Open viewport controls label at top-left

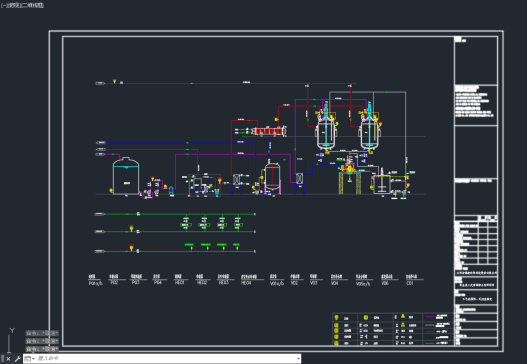(x=22, y=5)
